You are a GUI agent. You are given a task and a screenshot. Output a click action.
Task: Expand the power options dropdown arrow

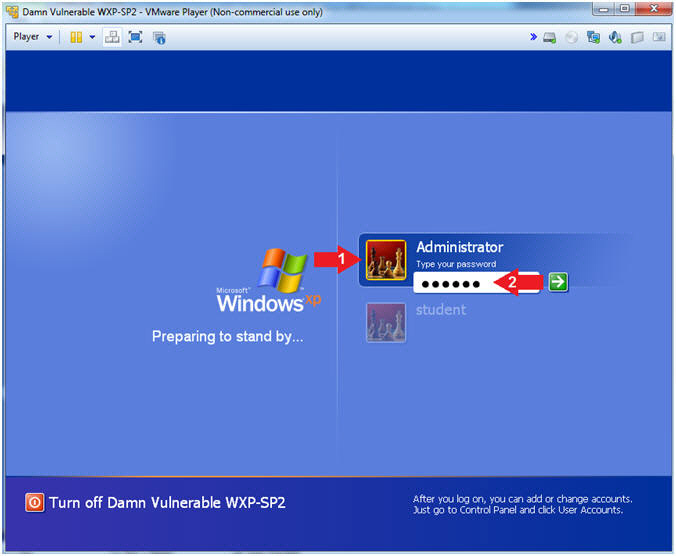click(x=92, y=37)
